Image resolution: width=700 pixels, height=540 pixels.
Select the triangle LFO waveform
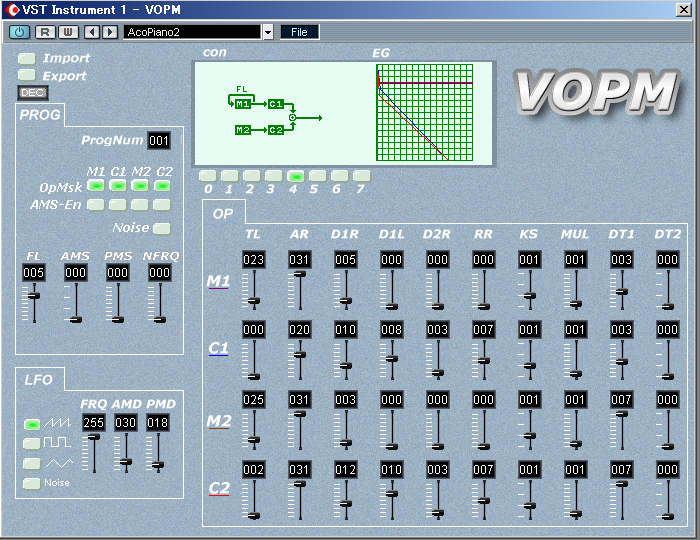(x=32, y=464)
